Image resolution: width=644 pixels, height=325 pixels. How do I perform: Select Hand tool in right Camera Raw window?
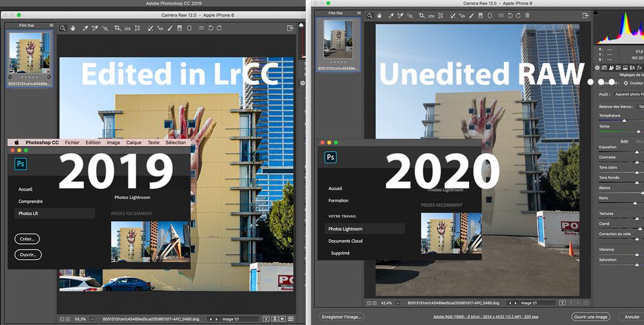379,16
